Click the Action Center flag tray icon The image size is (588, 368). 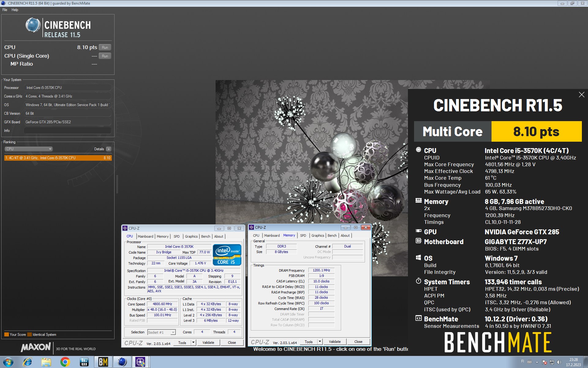click(545, 362)
